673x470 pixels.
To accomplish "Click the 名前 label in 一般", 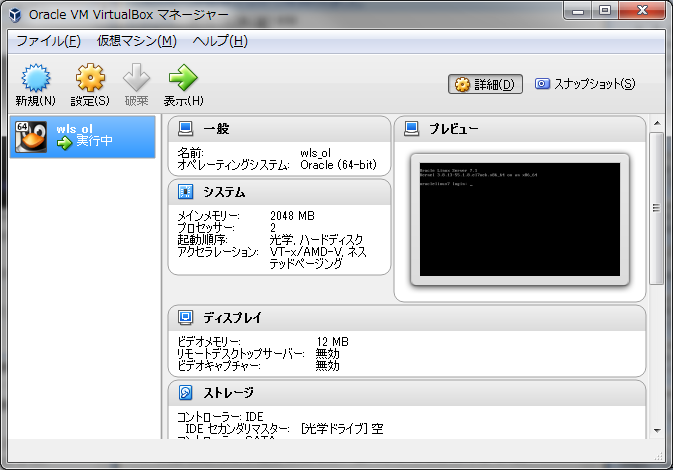I will click(191, 153).
